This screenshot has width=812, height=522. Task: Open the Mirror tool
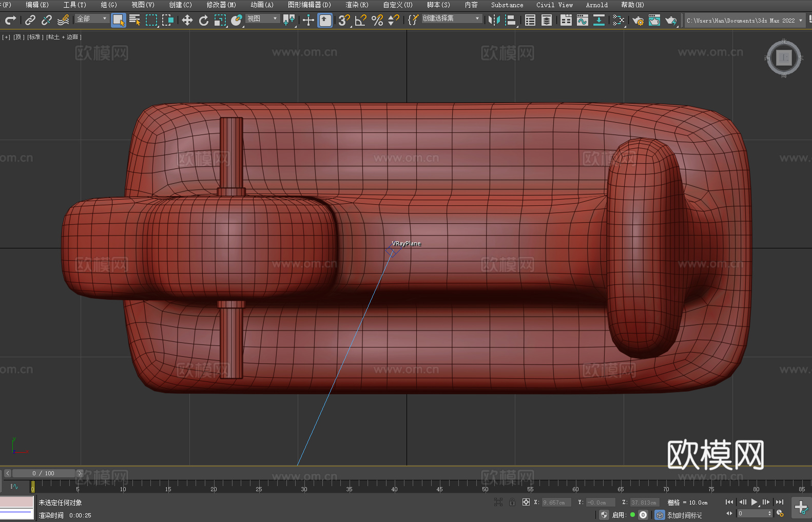494,20
